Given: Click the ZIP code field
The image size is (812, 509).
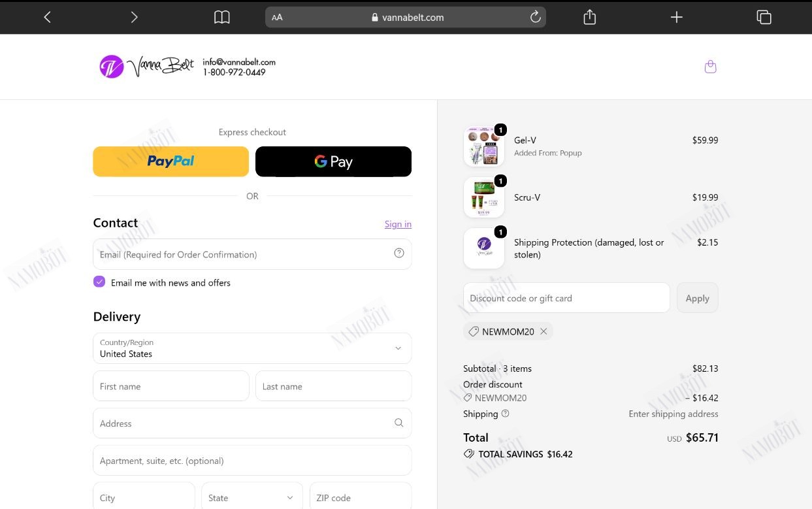Looking at the screenshot, I should pos(361,496).
